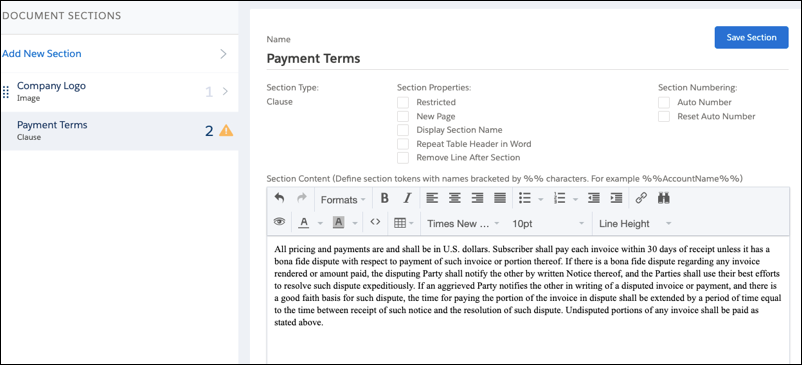This screenshot has height=365, width=802.
Task: Open text color picker dropdown arrow
Action: 320,223
